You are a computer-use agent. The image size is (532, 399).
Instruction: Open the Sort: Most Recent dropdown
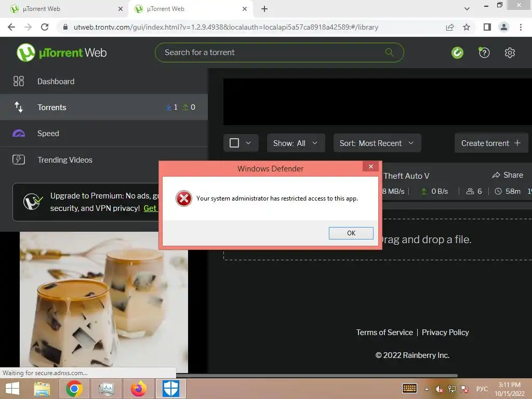click(x=377, y=143)
